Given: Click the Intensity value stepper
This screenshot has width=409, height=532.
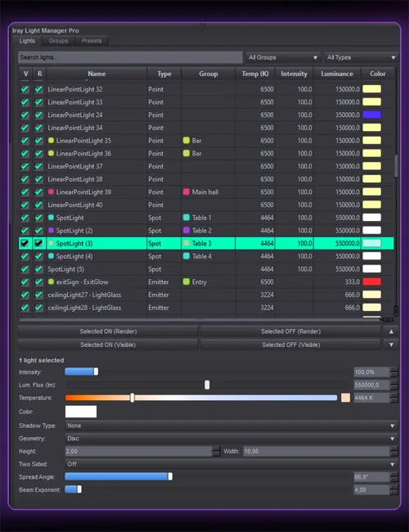Looking at the screenshot, I should point(393,372).
